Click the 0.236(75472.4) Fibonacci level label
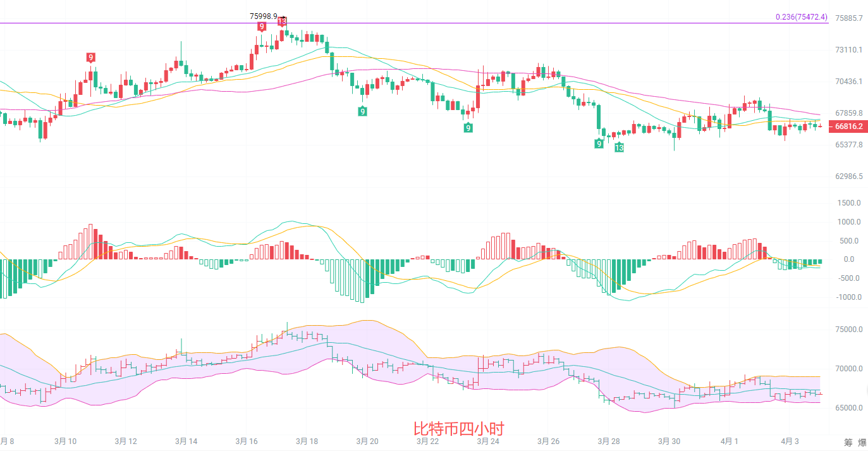Viewport: 868px width, 451px height. (x=801, y=17)
